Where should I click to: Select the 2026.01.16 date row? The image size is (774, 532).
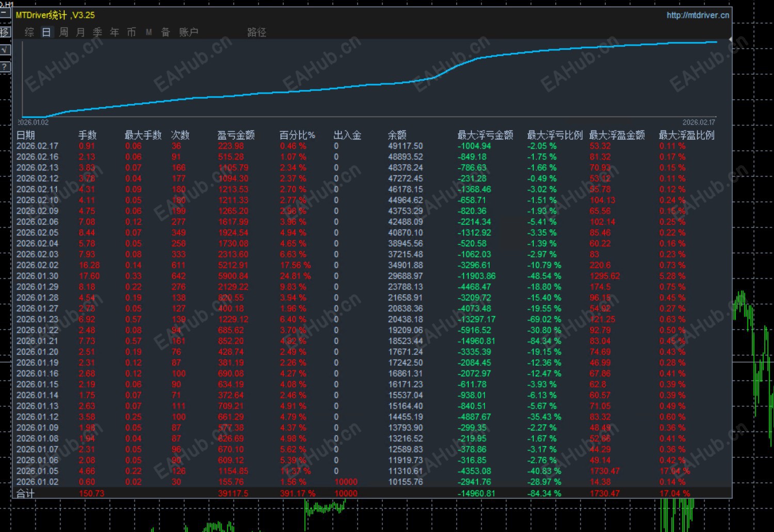coord(37,374)
